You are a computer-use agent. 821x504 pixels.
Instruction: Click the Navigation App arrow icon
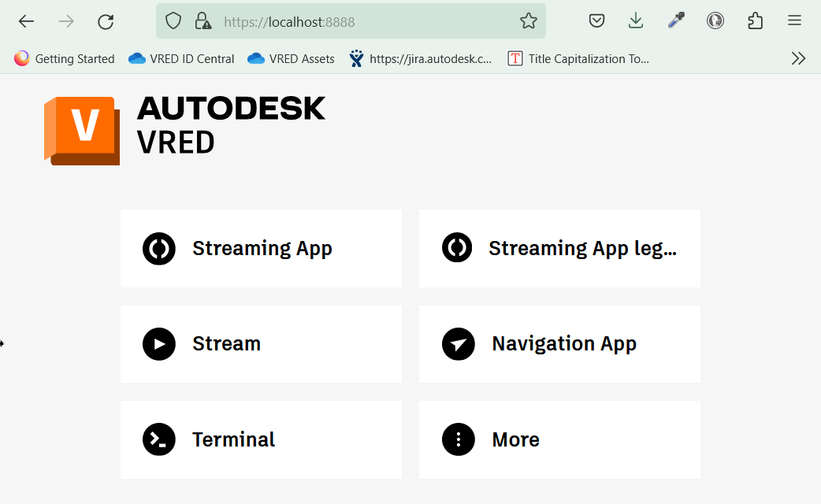[458, 344]
